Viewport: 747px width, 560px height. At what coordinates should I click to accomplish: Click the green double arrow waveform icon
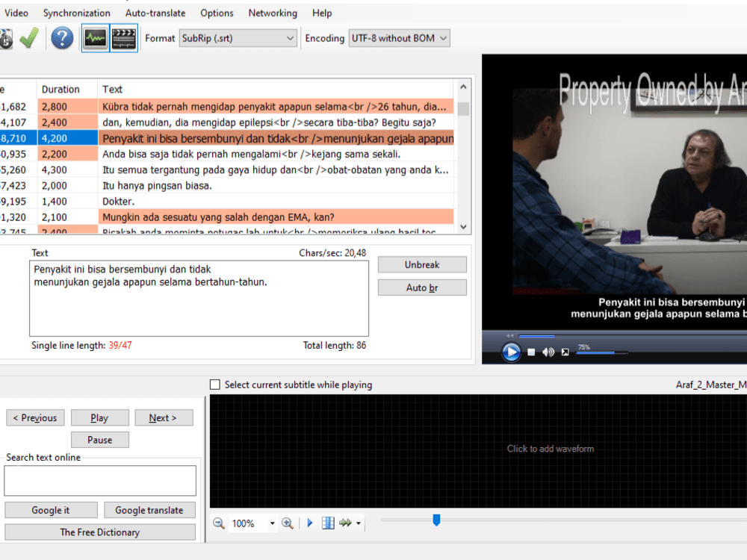(x=345, y=523)
